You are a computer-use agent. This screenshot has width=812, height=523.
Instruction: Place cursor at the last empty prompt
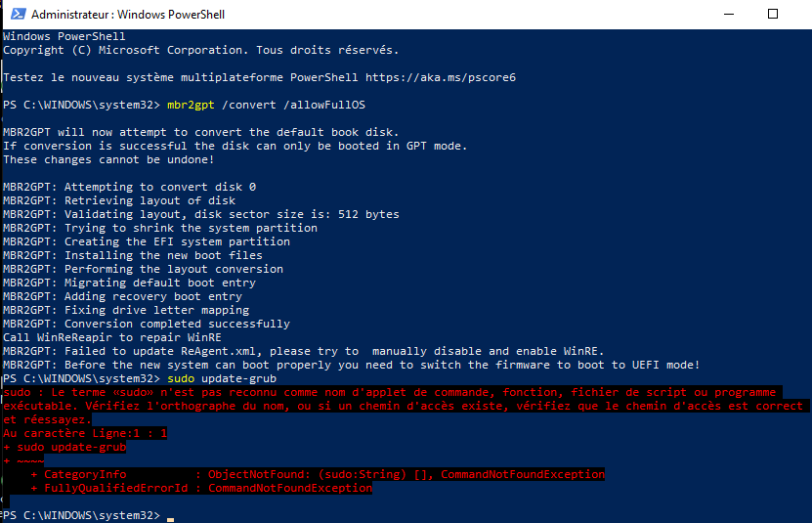pyautogui.click(x=170, y=515)
